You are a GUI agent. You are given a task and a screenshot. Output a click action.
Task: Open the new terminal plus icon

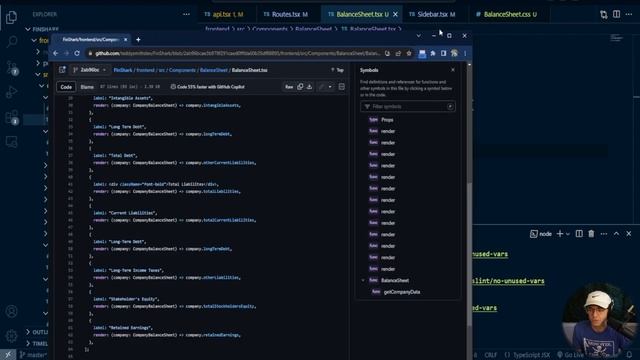(560, 234)
